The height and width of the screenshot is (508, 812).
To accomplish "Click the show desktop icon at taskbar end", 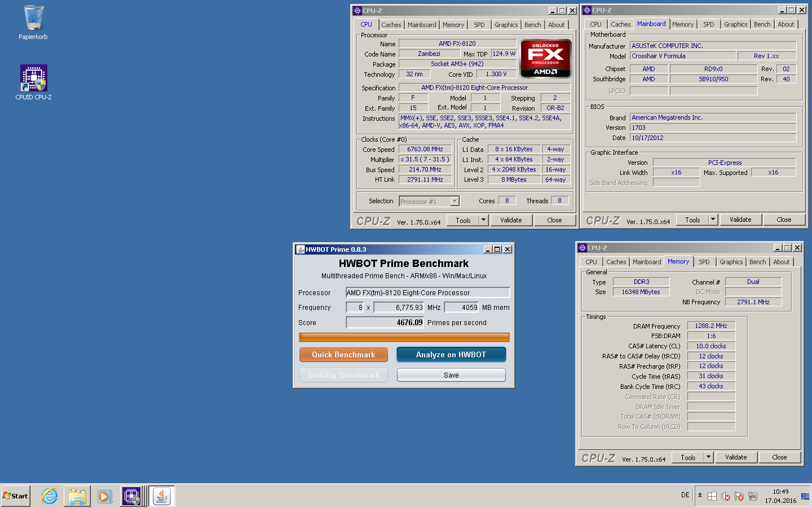I will pyautogui.click(x=805, y=496).
